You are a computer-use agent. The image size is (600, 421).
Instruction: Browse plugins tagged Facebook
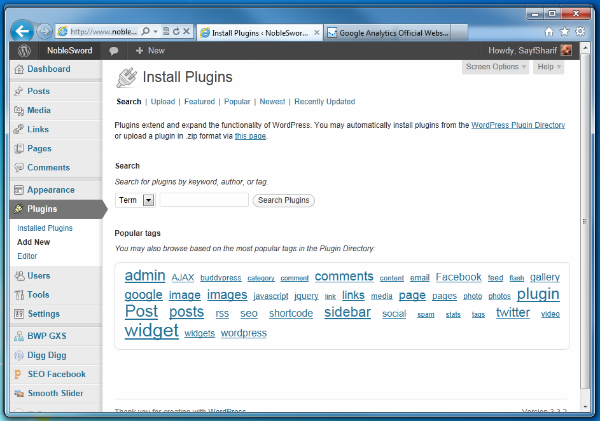point(458,277)
